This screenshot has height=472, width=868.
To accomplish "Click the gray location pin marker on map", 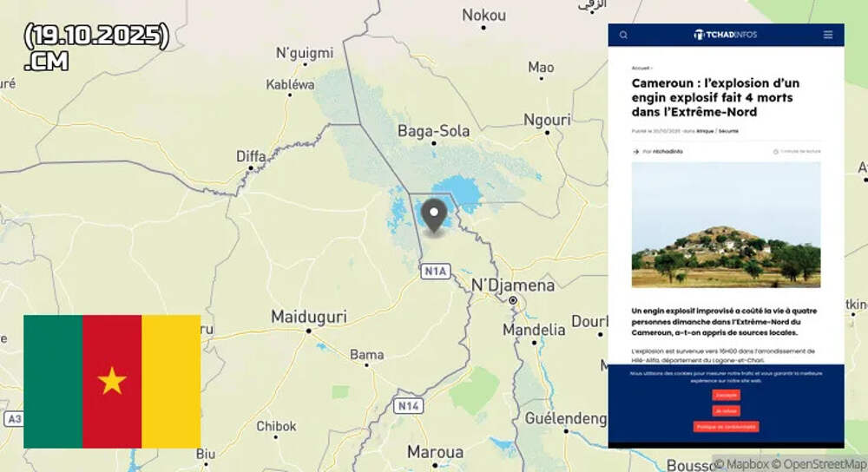I will click(x=434, y=216).
